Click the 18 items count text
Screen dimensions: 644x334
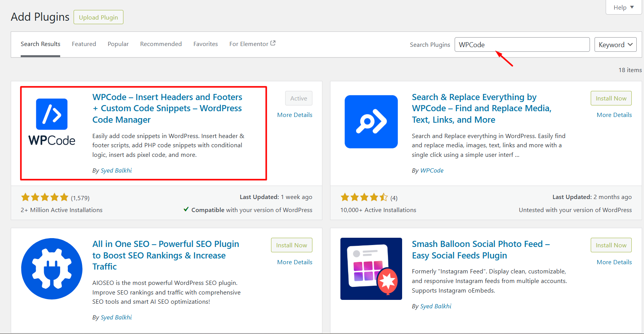[630, 70]
